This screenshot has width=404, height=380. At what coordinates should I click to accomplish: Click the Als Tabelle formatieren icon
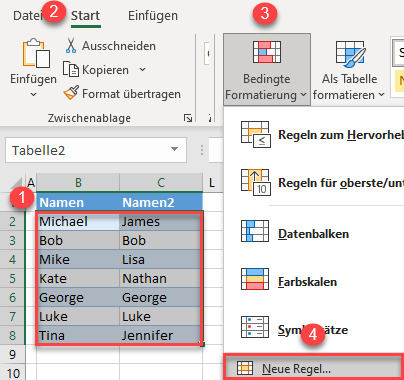pyautogui.click(x=350, y=54)
